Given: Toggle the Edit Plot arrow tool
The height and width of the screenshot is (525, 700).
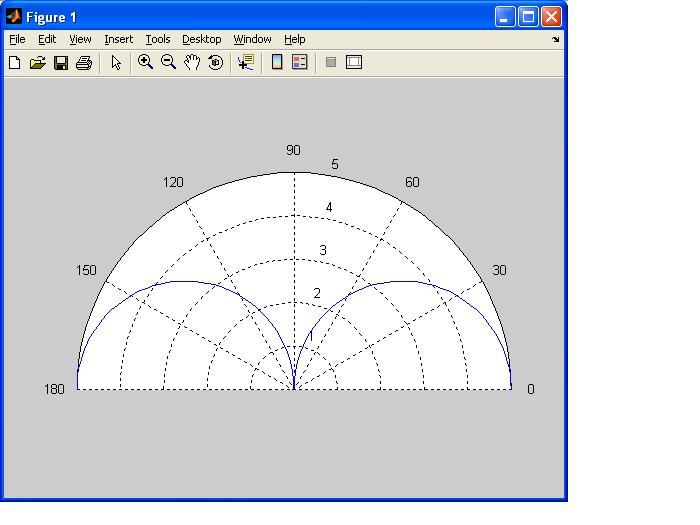Looking at the screenshot, I should coord(116,63).
